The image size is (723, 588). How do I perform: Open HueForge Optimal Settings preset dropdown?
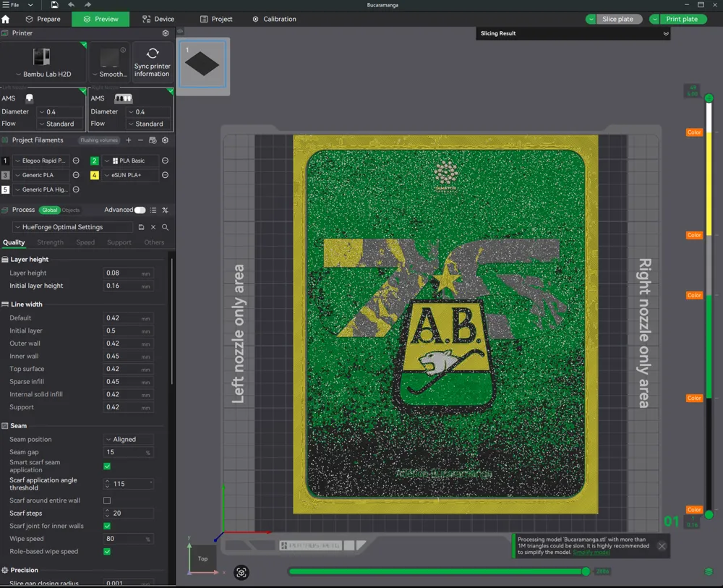[72, 227]
